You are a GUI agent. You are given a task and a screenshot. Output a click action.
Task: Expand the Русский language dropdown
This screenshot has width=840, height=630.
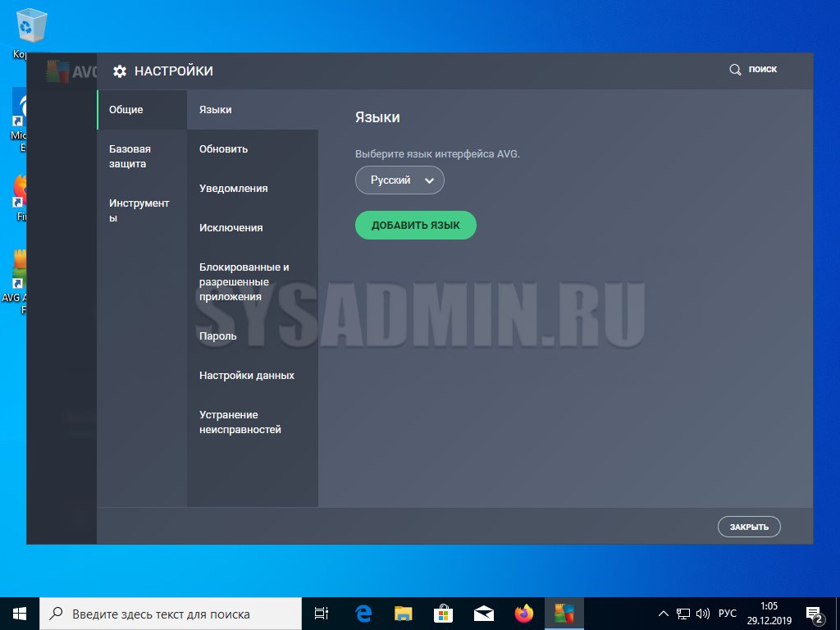pyautogui.click(x=399, y=180)
